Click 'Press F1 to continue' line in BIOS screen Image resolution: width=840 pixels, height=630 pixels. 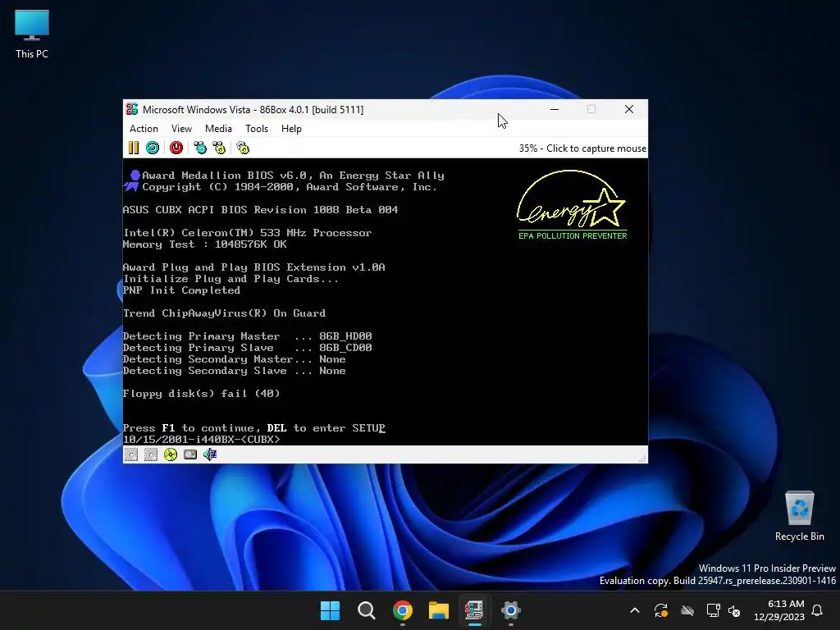(x=254, y=428)
